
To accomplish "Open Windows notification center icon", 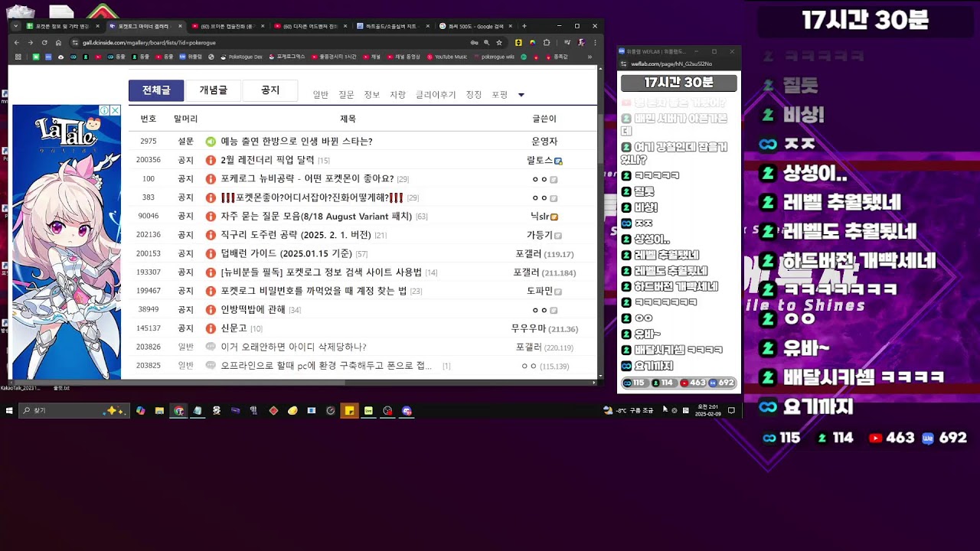I will pyautogui.click(x=731, y=411).
